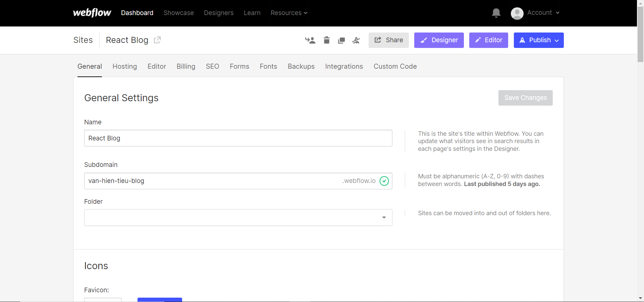The height and width of the screenshot is (302, 644).
Task: Switch to the Integrations tab
Action: click(344, 66)
